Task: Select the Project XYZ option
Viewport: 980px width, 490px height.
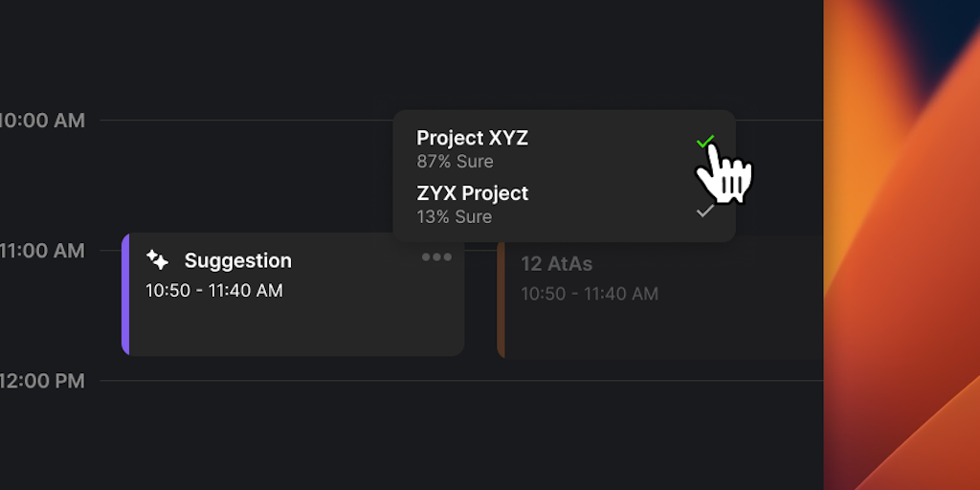Action: click(472, 138)
